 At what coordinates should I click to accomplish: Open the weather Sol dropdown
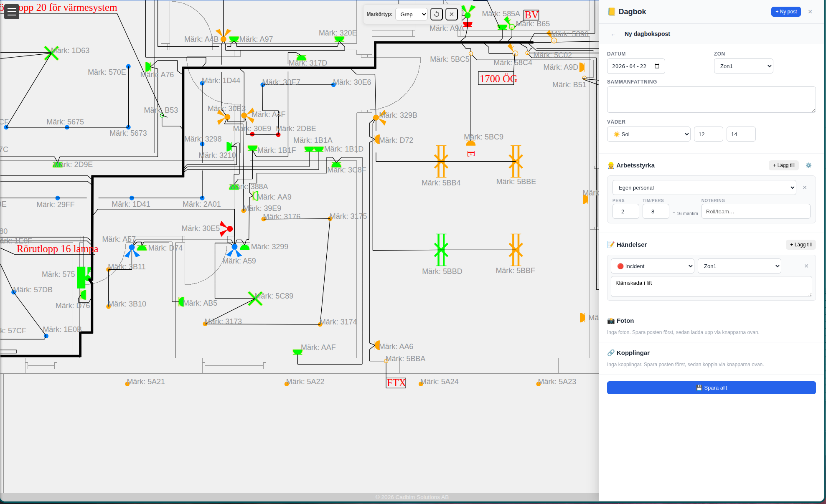[x=648, y=134]
